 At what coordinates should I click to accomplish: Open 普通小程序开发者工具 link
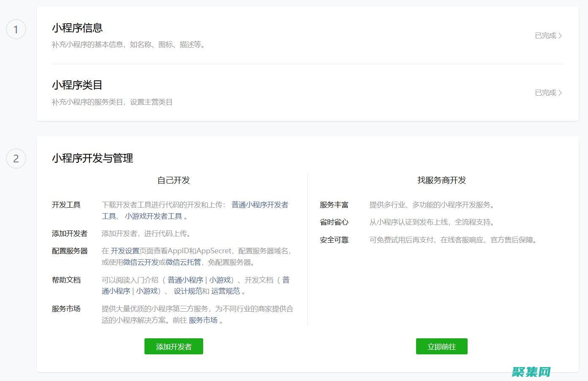click(x=260, y=205)
